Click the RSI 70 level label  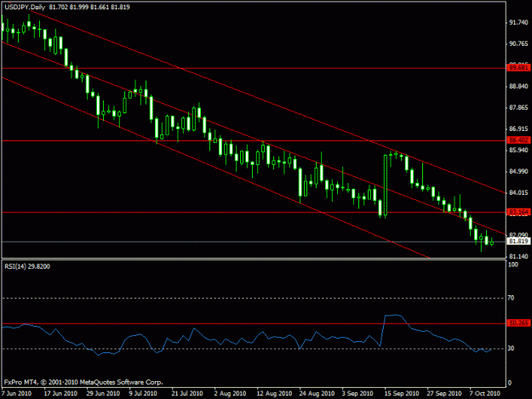click(x=511, y=298)
